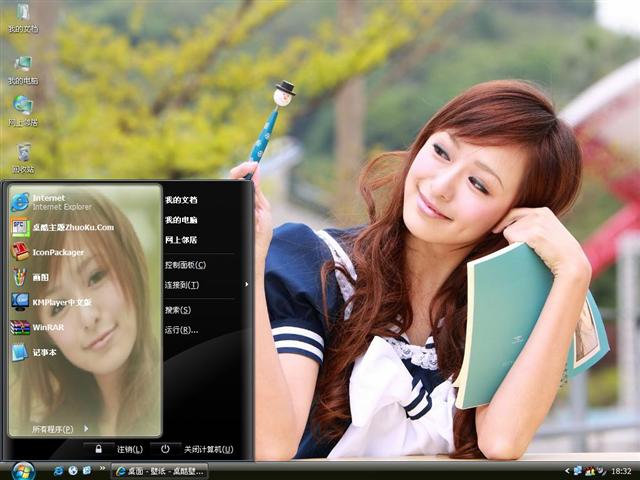
Task: Click the power icon in start menu
Action: point(165,449)
